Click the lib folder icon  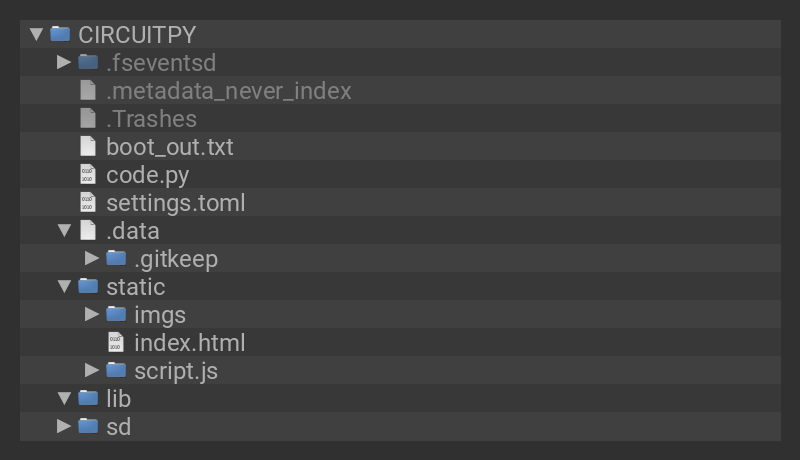pyautogui.click(x=88, y=399)
